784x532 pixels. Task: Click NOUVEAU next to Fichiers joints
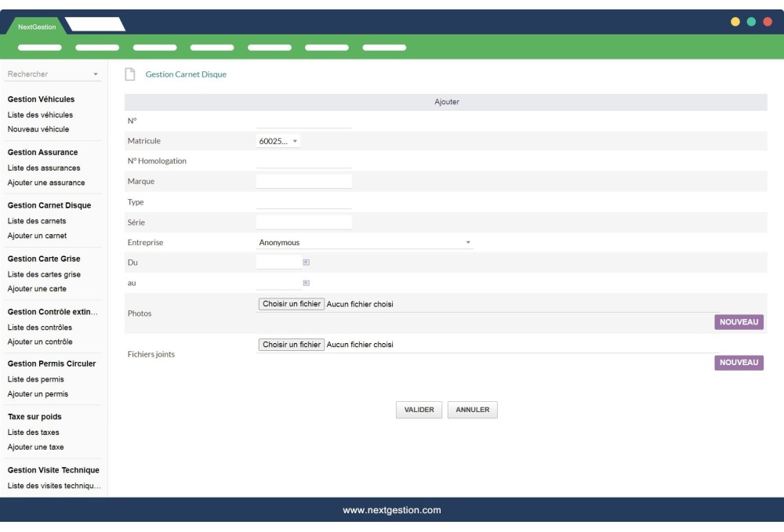[739, 363]
